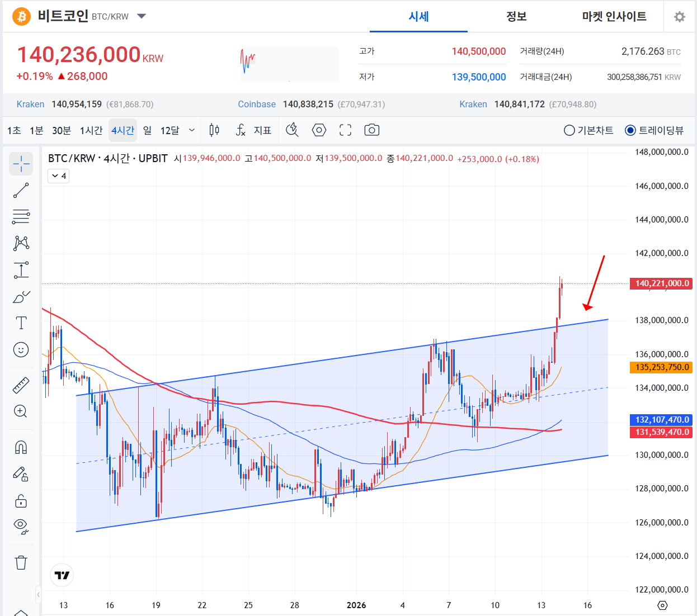Expand the BTC/KRW market selector arrow
The height and width of the screenshot is (616, 697).
pyautogui.click(x=142, y=16)
